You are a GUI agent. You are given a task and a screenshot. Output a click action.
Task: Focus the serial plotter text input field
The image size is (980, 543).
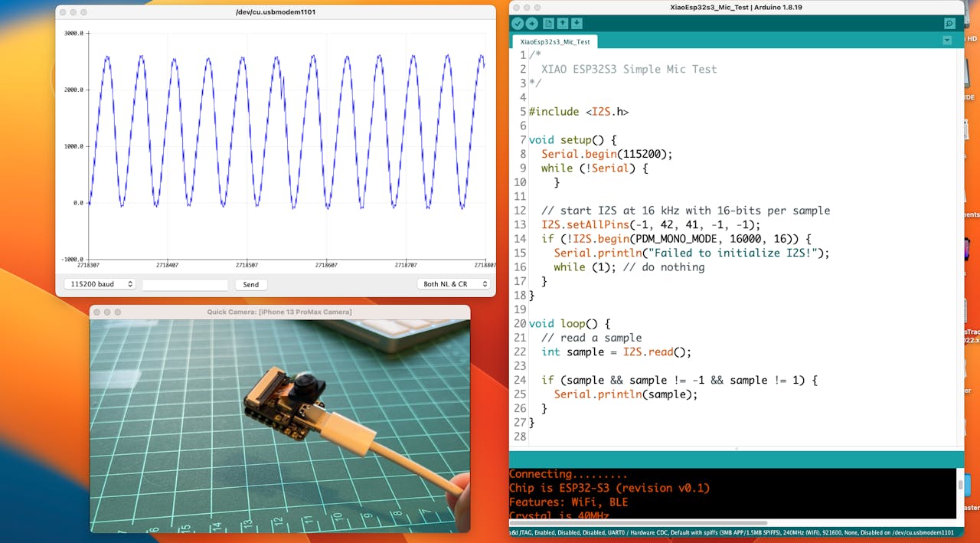click(185, 284)
